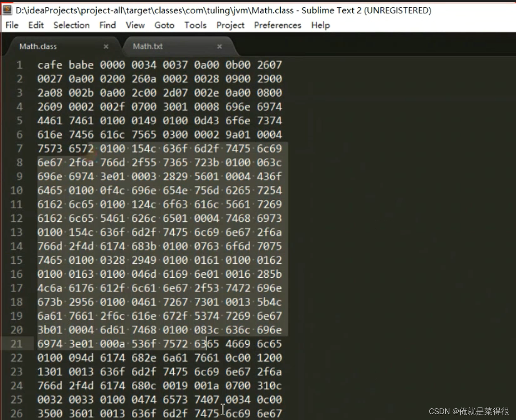Click '6501' on line 12
Image resolution: width=516 pixels, height=420 pixels.
(175, 218)
